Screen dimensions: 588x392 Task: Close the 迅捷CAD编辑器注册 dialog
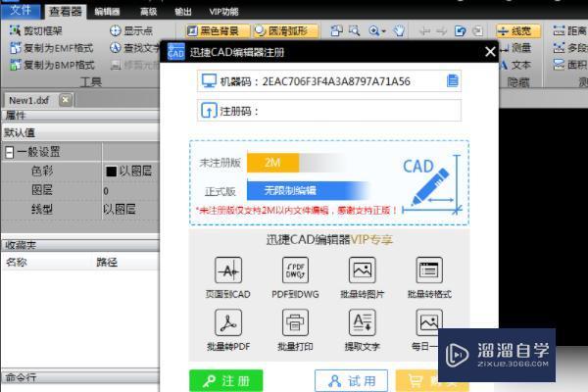click(x=490, y=52)
